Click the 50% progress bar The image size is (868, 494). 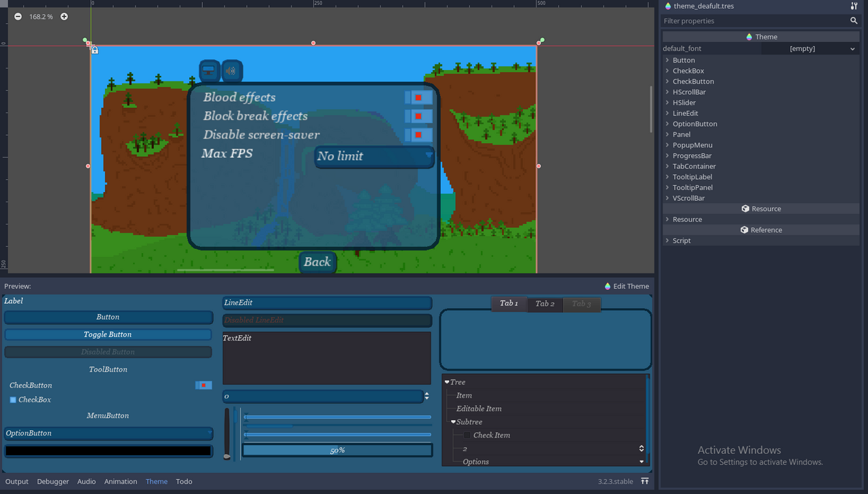pyautogui.click(x=338, y=450)
